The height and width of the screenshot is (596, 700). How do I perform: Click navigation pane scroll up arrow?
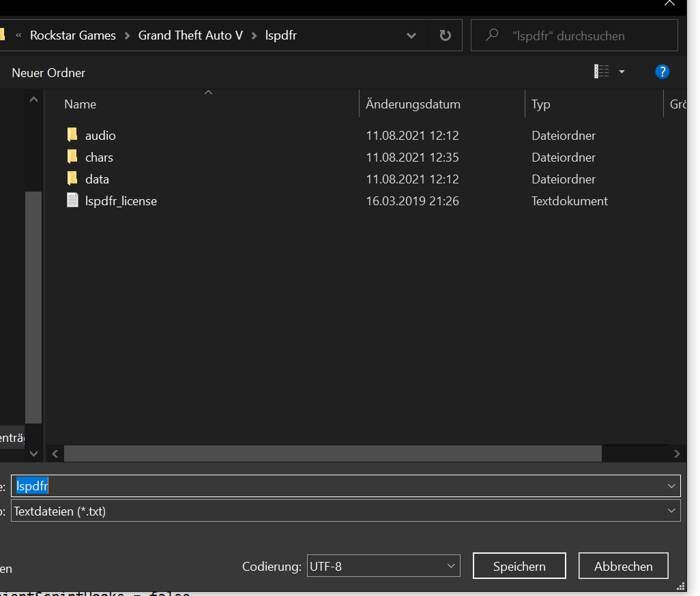[x=33, y=100]
